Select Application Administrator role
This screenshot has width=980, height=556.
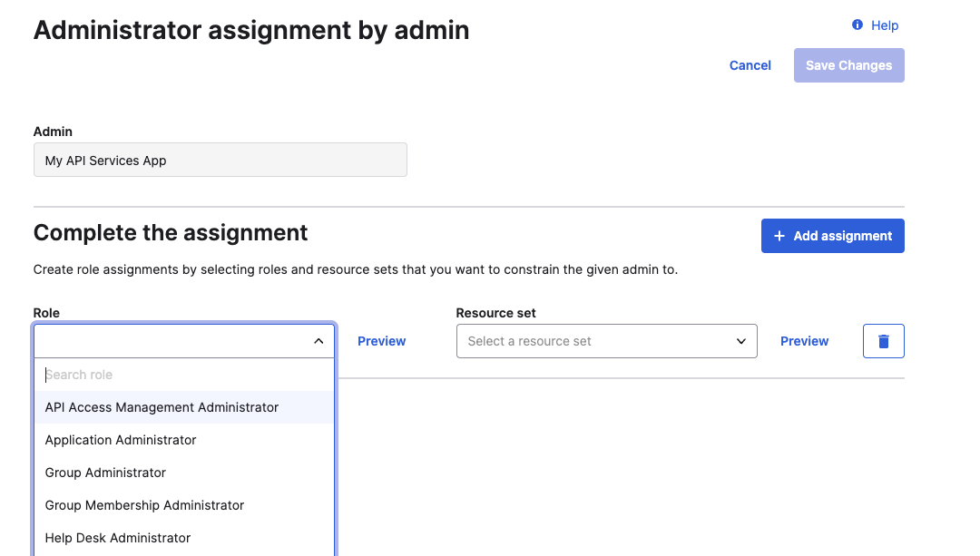184,440
